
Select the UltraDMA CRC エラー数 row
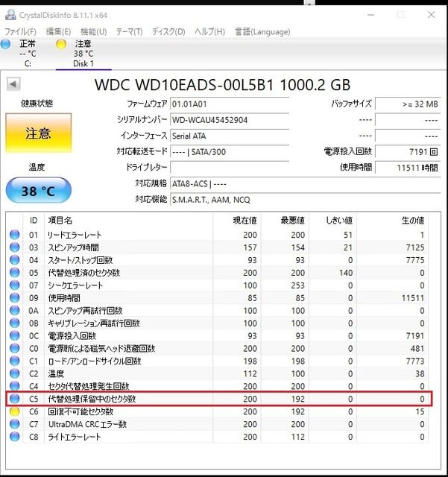pyautogui.click(x=218, y=424)
